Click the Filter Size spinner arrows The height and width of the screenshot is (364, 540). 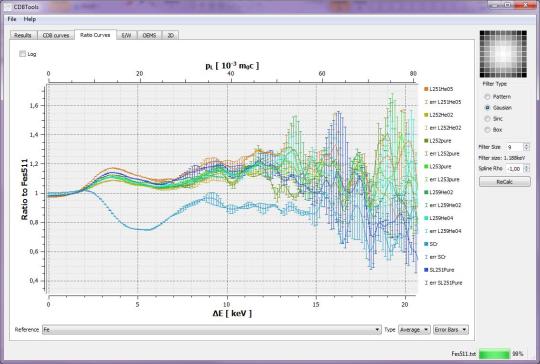(526, 147)
